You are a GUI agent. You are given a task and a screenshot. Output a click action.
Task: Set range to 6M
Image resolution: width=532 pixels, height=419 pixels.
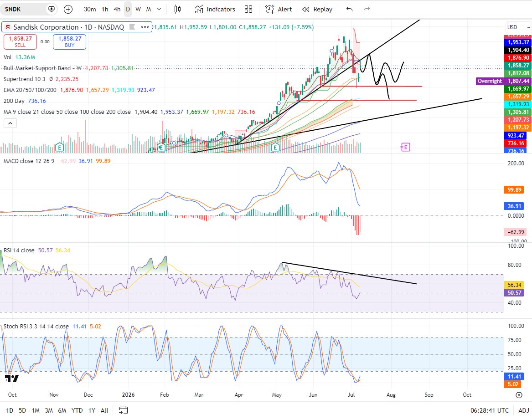pos(62,410)
